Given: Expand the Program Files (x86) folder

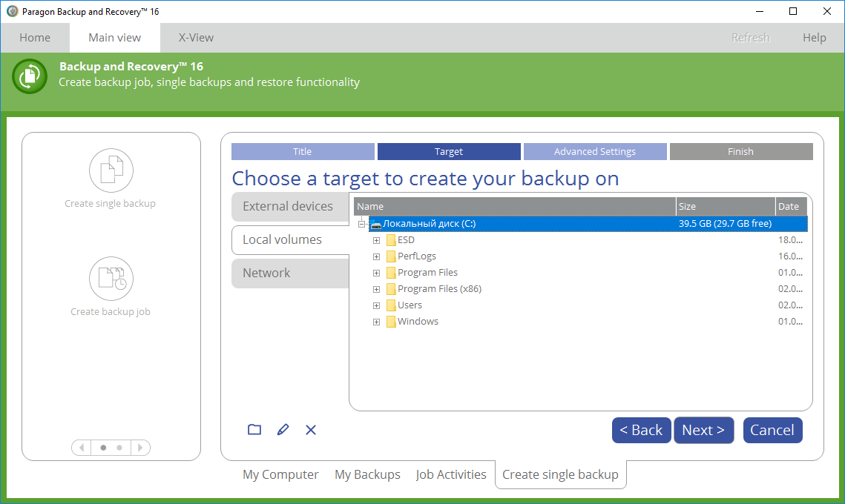Looking at the screenshot, I should [x=377, y=289].
